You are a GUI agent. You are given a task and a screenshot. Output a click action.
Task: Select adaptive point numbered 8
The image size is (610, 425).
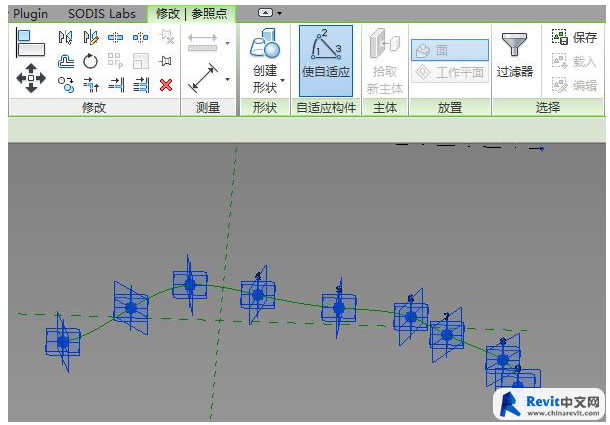coord(503,360)
